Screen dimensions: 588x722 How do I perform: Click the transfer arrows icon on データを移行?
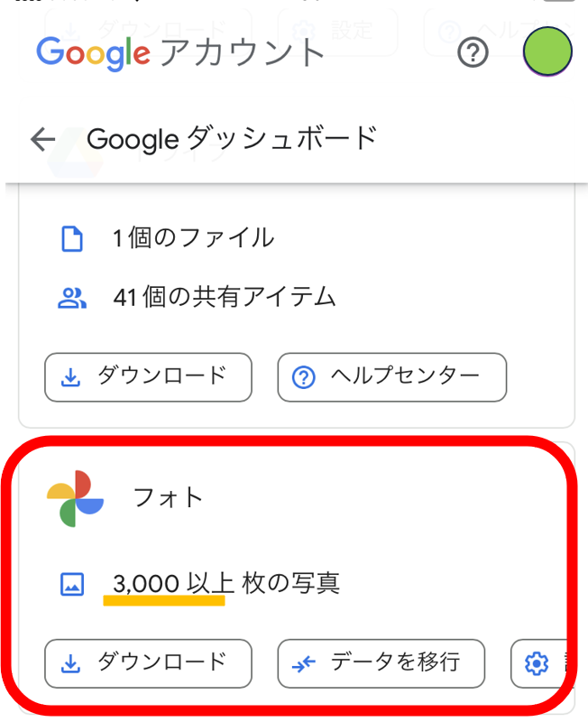pyautogui.click(x=304, y=663)
